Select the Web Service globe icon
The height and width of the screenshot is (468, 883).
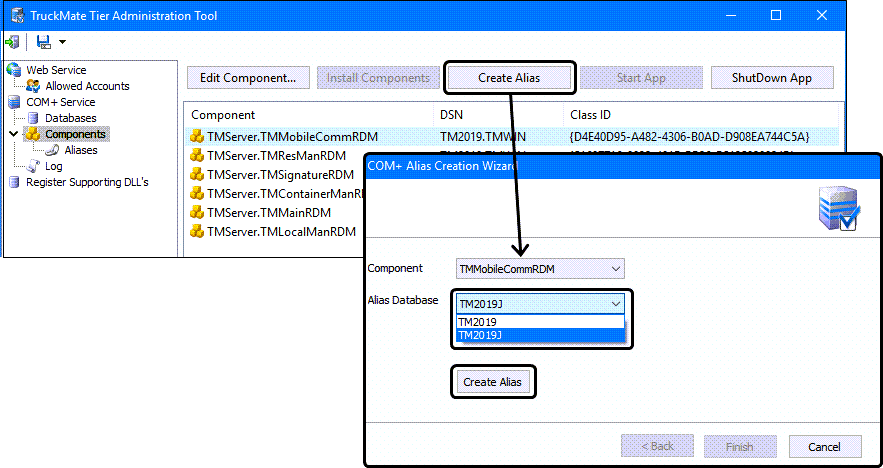(14, 70)
